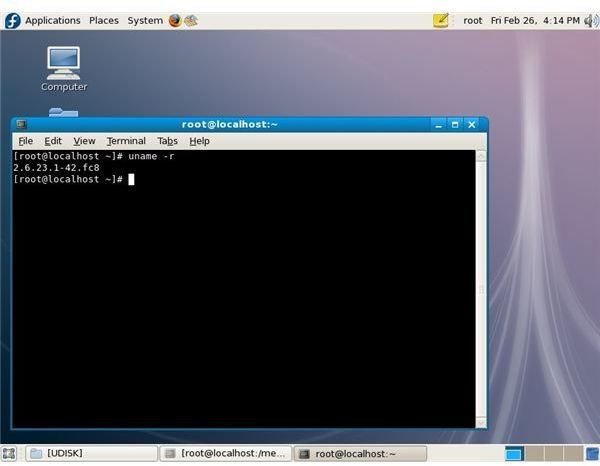Screen dimensions: 600x466
Task: Switch to the [UDISK] taskbar window
Action: click(92, 454)
